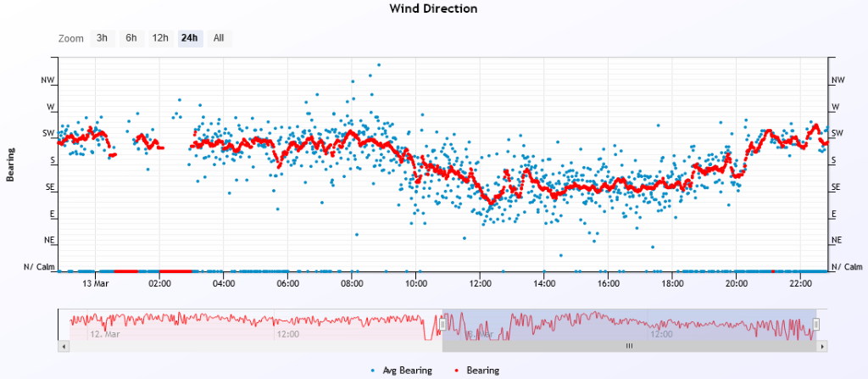Click the right NW axis label
The height and width of the screenshot is (379, 868).
point(838,81)
